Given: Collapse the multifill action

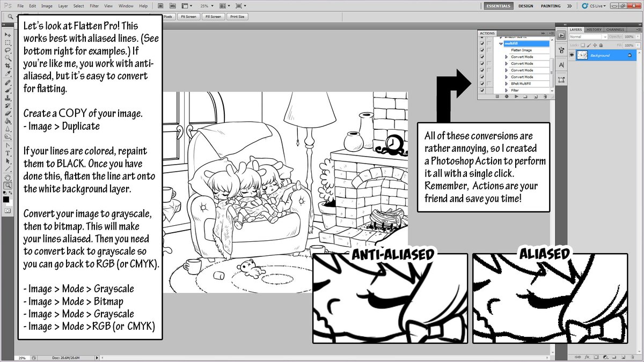Looking at the screenshot, I should click(x=501, y=43).
